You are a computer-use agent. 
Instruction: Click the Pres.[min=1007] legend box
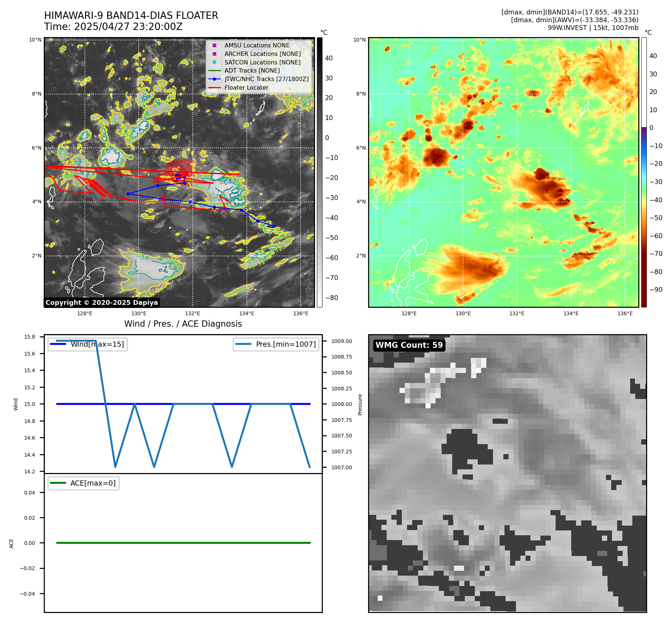pos(276,344)
